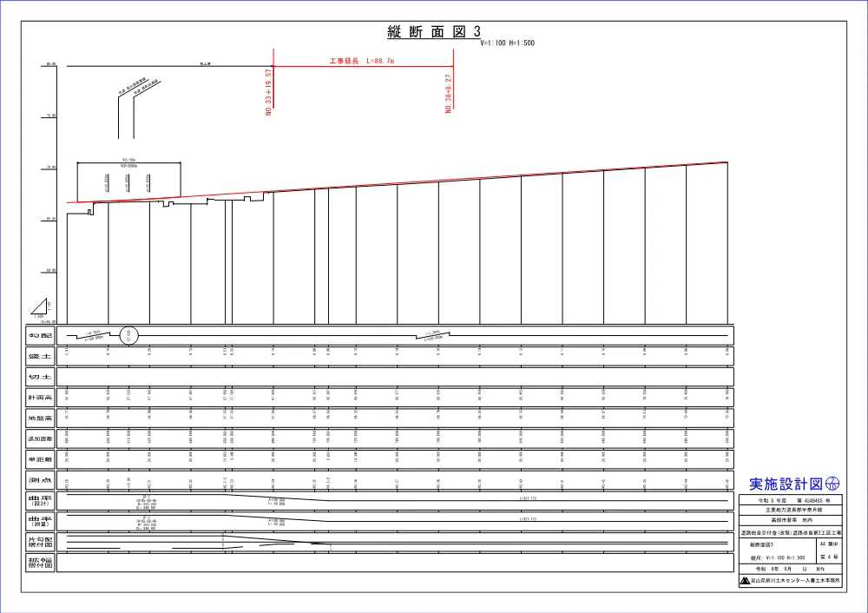Click the '地盤高' row header

[x=41, y=419]
